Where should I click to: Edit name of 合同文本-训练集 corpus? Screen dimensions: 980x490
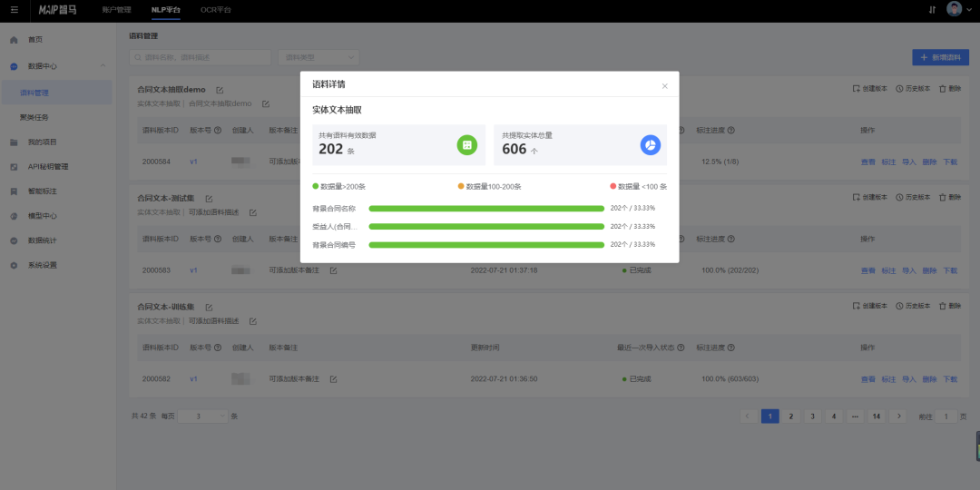tap(209, 308)
